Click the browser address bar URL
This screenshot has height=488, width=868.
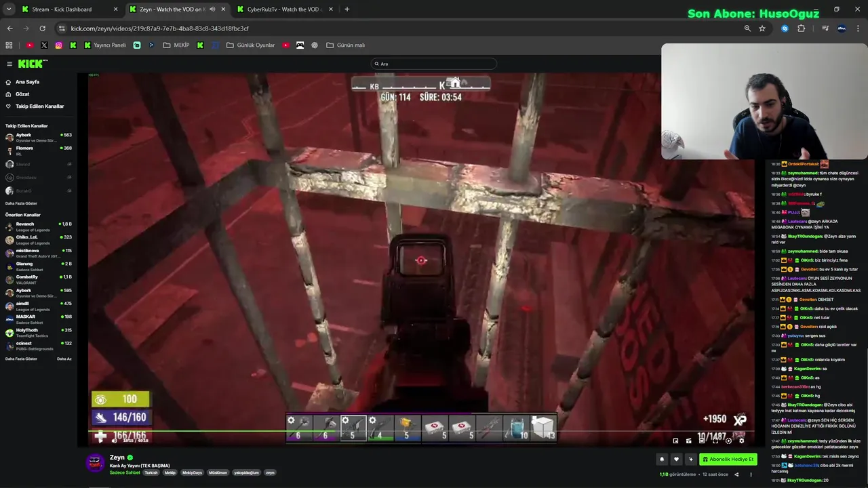point(160,28)
